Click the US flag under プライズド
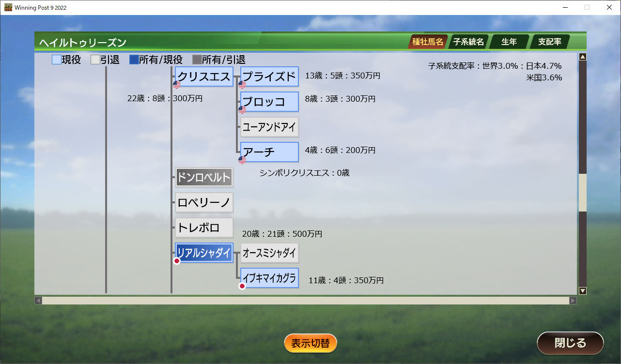The height and width of the screenshot is (364, 621). [242, 85]
